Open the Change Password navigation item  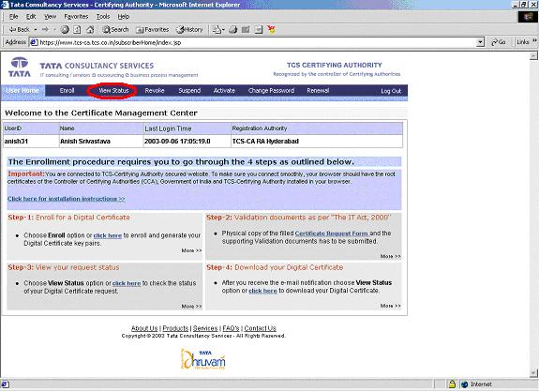(x=271, y=91)
